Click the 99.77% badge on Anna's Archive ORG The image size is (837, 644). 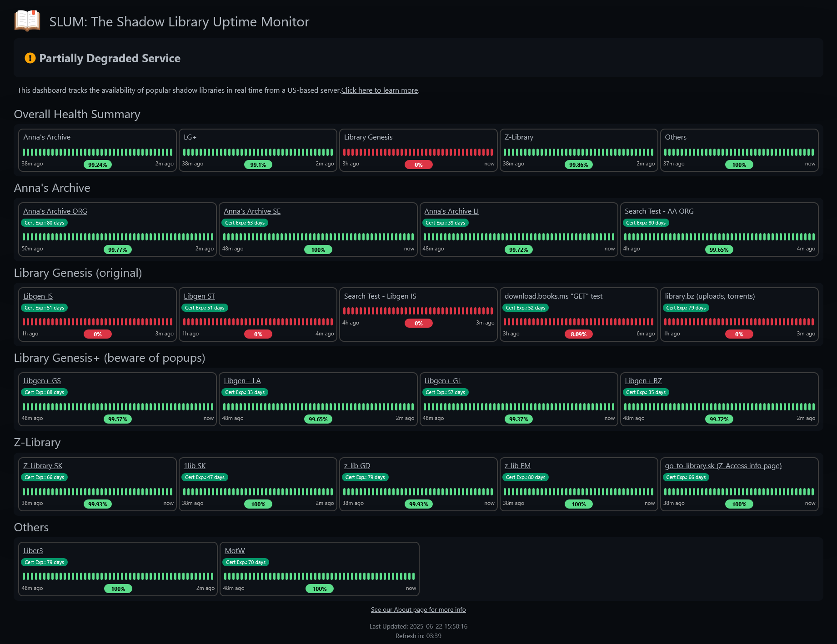118,250
